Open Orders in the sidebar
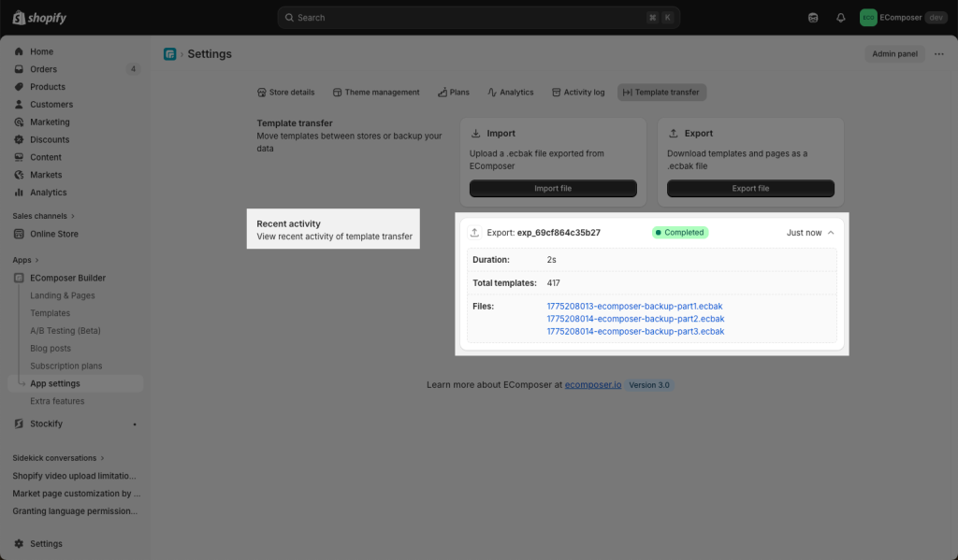 coord(43,69)
